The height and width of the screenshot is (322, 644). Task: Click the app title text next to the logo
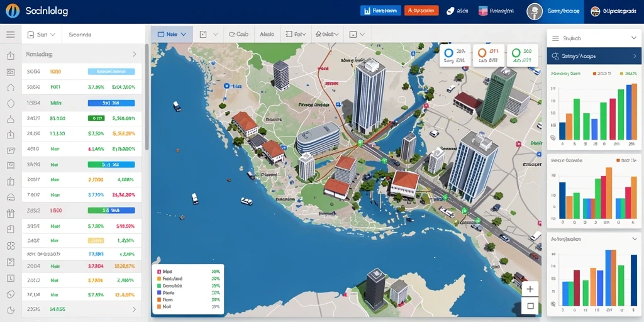(x=47, y=11)
